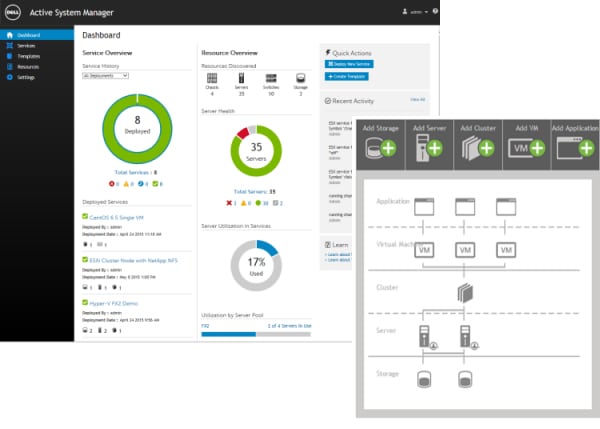Image resolution: width=600 pixels, height=429 pixels.
Task: Click the Add Cluster button
Action: [x=478, y=144]
